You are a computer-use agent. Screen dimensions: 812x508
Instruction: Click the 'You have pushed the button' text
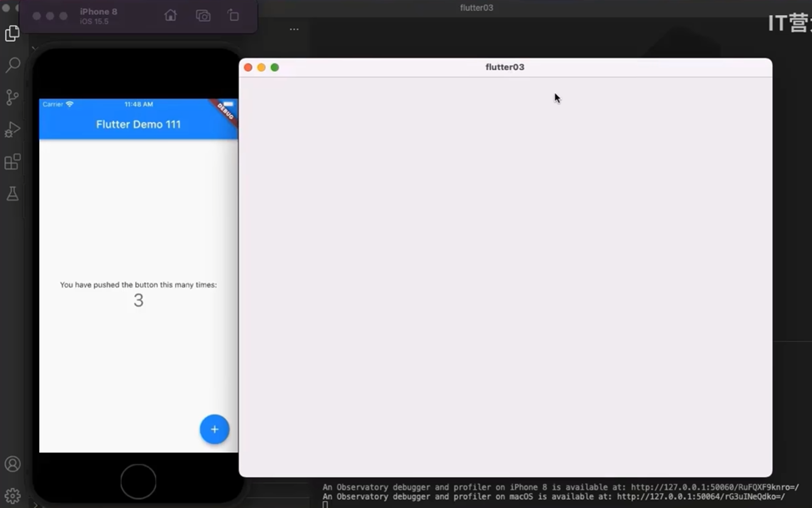[138, 284]
